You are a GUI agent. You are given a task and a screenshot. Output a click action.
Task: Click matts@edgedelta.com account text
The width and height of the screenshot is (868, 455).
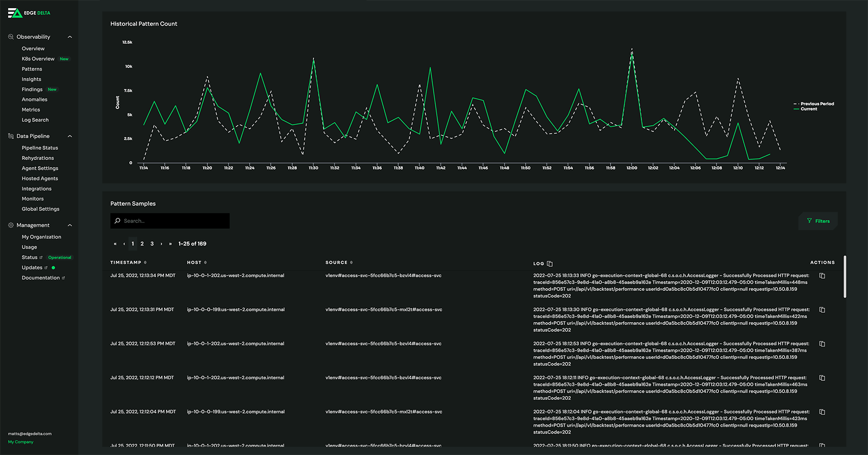pos(30,434)
